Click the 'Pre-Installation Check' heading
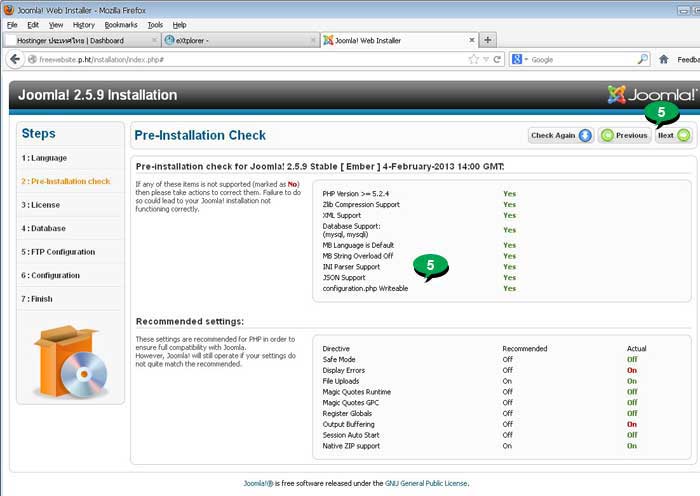 click(200, 135)
